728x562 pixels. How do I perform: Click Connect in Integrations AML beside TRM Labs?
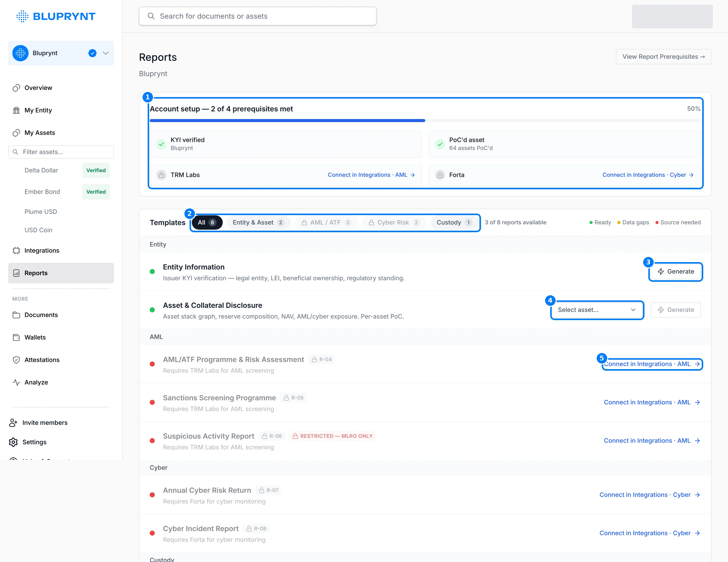coord(371,175)
